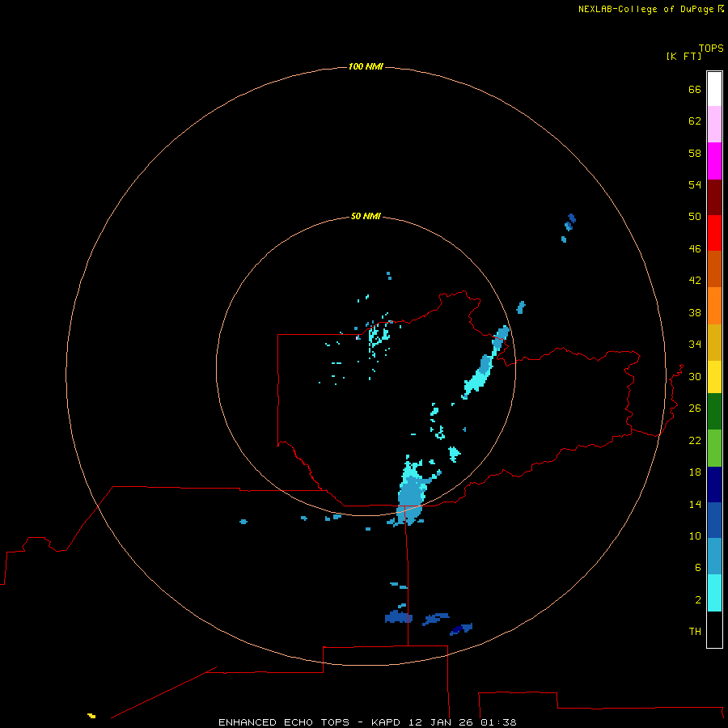
Task: Click the 10 legend value
Action: (x=695, y=536)
